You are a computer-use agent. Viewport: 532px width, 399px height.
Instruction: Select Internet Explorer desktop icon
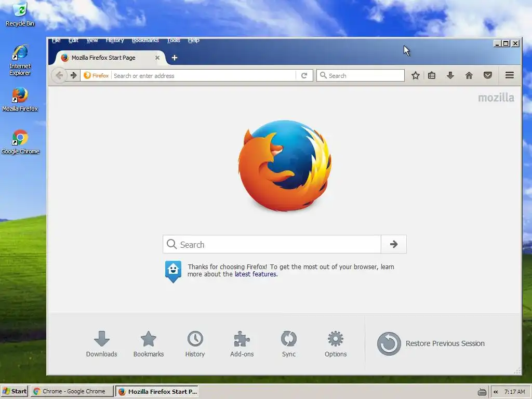20,60
